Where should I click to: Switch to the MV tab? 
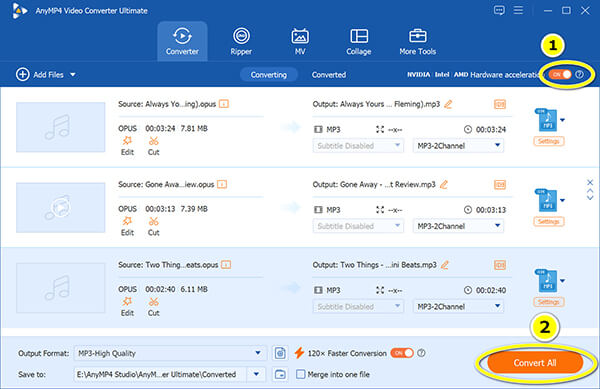300,41
